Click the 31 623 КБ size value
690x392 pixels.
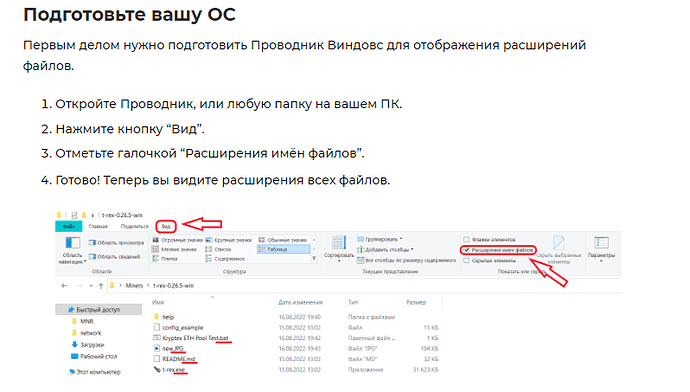click(x=425, y=370)
